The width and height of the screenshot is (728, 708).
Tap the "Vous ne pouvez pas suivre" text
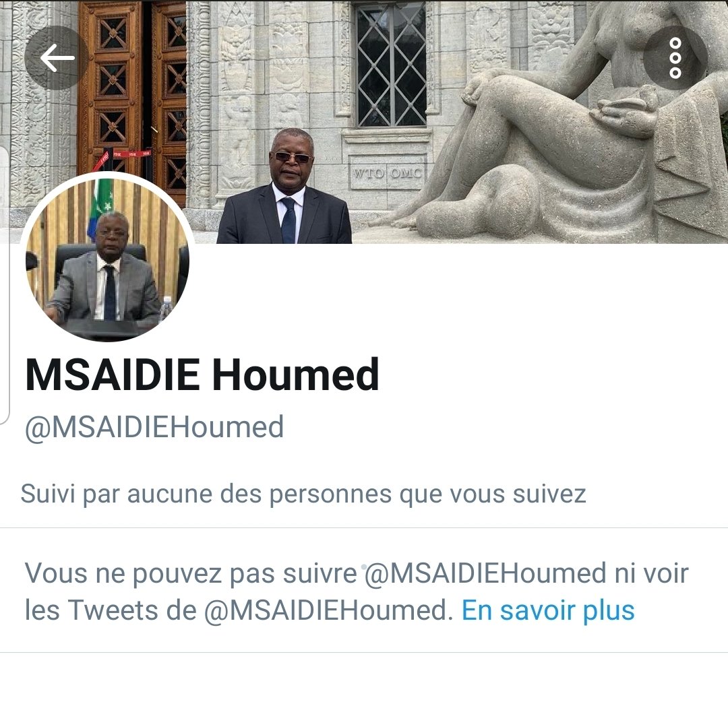[191, 573]
